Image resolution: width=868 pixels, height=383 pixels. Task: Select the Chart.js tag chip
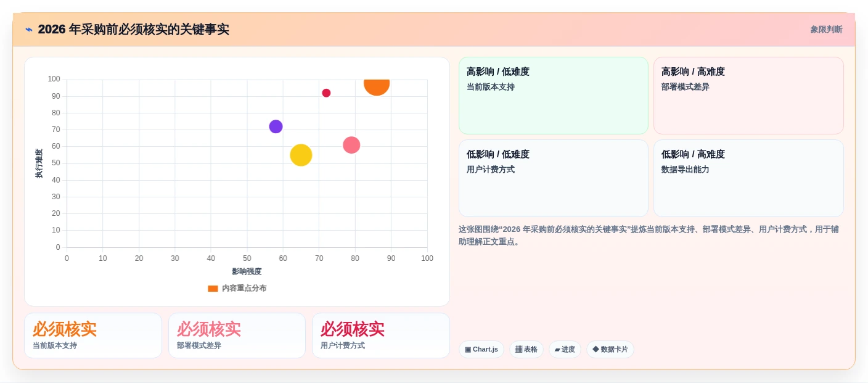[481, 350]
